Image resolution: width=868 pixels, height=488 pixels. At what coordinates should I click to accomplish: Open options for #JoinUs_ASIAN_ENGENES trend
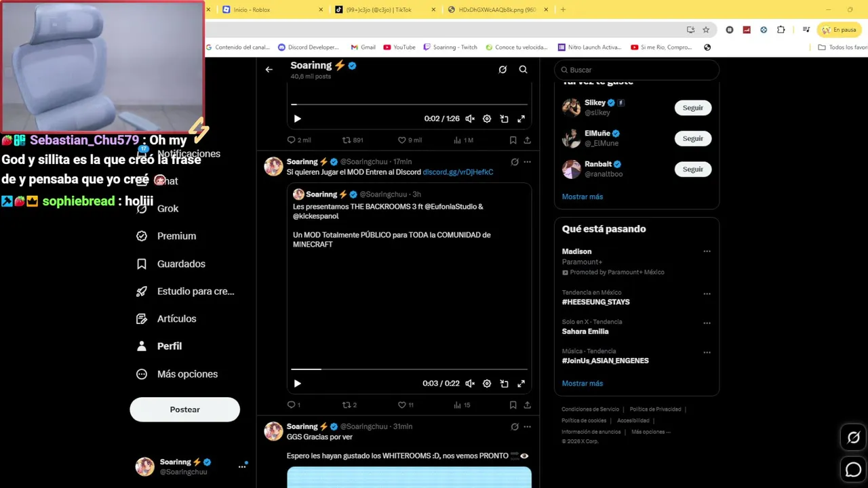point(707,352)
